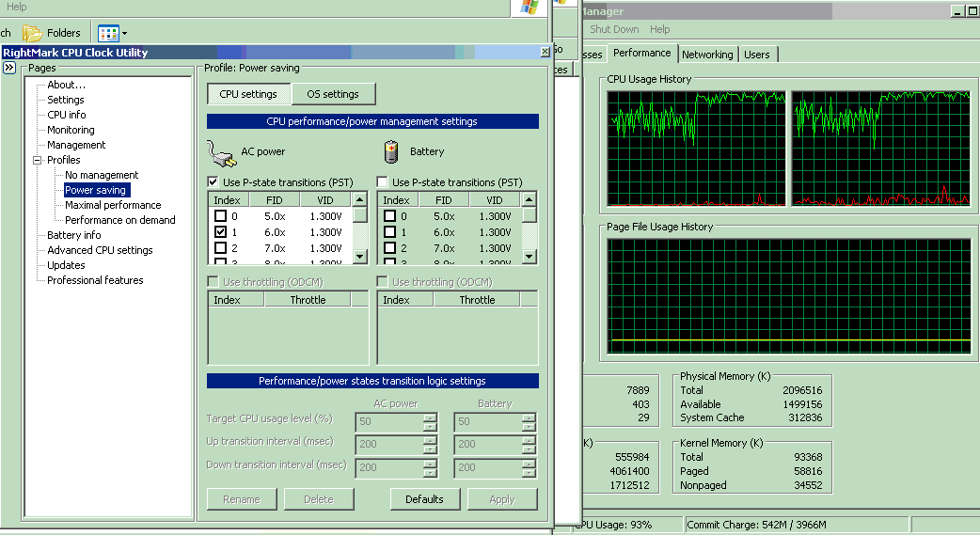Switch to the OS settings tab
The width and height of the screenshot is (980, 535).
pos(333,94)
